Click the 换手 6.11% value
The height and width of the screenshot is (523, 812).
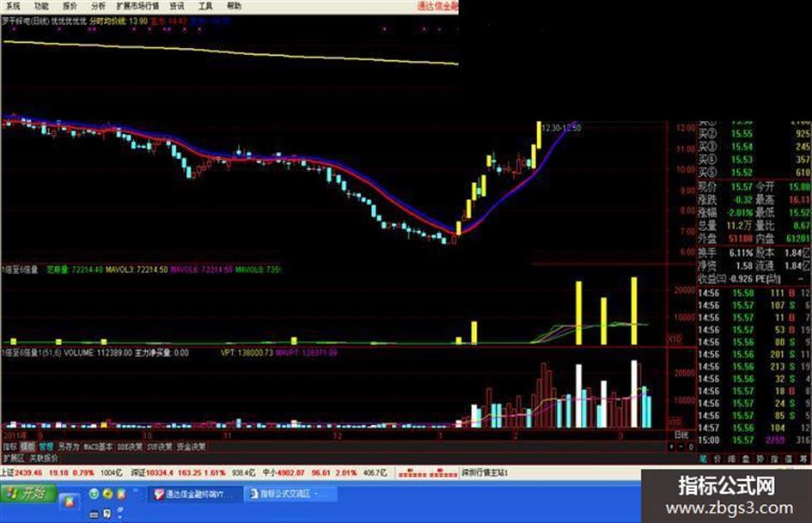pyautogui.click(x=742, y=252)
